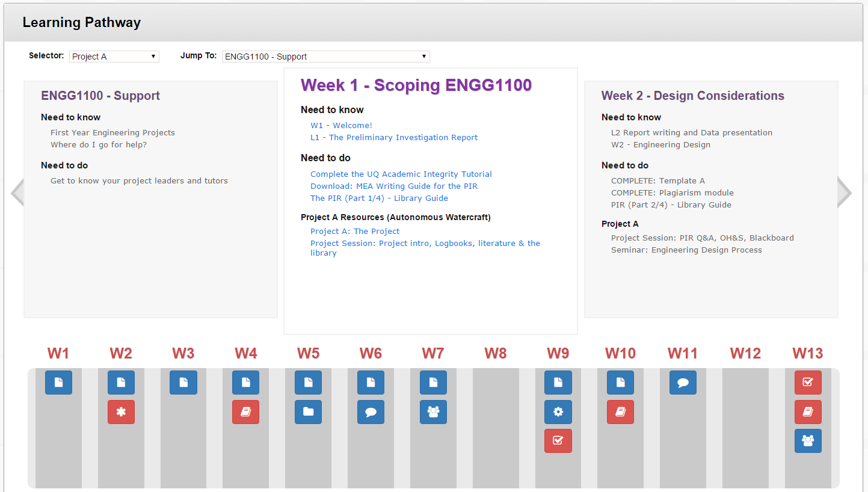Click the W2 red asterisk icon
868x492 pixels.
[x=121, y=412]
